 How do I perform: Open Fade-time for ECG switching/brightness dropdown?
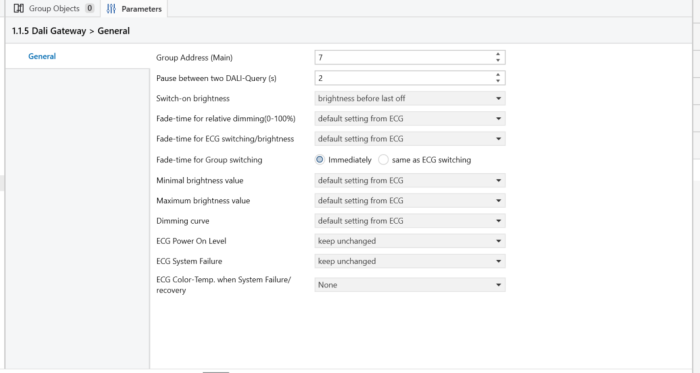pyautogui.click(x=410, y=139)
